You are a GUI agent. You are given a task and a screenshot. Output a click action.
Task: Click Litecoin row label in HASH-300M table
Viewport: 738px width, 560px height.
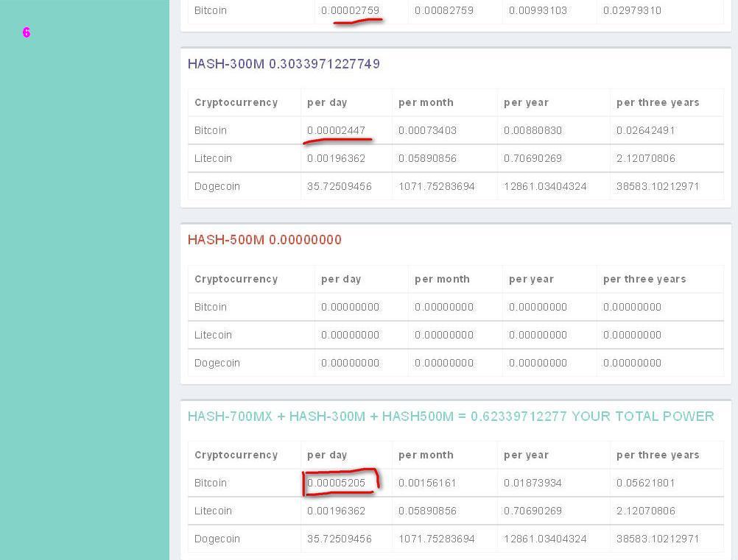213,158
